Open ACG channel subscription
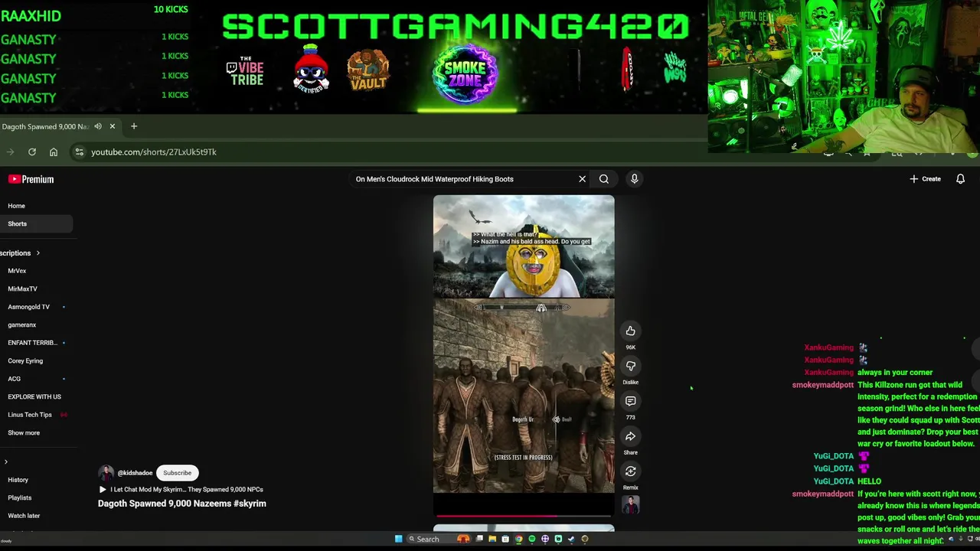 pos(14,379)
